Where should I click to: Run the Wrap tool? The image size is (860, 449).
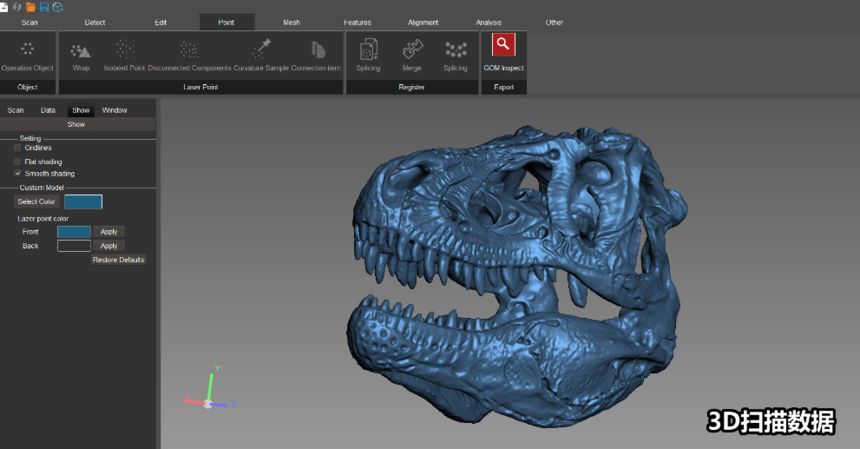pyautogui.click(x=81, y=56)
